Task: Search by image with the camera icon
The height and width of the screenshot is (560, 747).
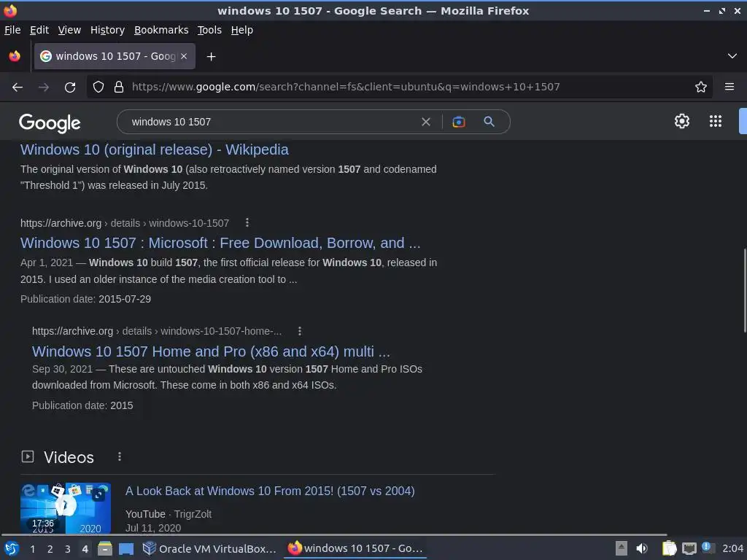Action: pos(458,122)
